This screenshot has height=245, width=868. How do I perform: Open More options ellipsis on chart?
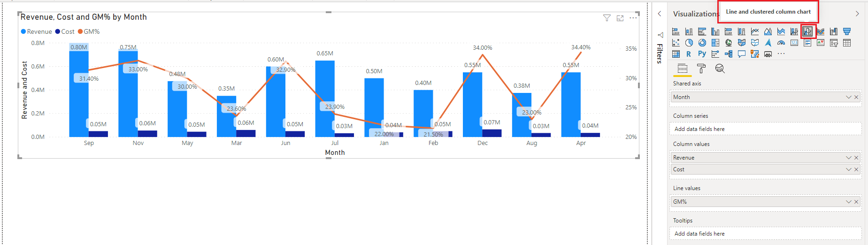(x=633, y=18)
